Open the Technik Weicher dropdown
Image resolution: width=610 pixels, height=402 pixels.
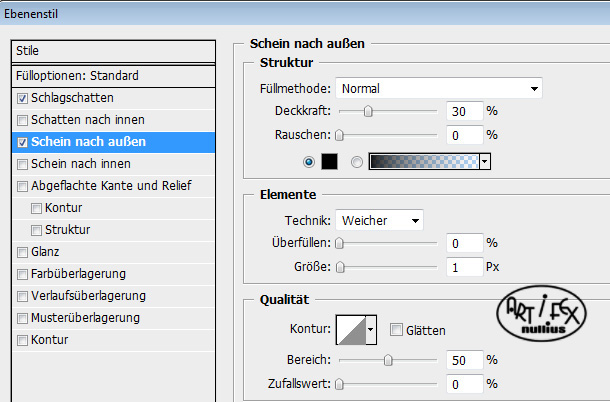pyautogui.click(x=379, y=221)
